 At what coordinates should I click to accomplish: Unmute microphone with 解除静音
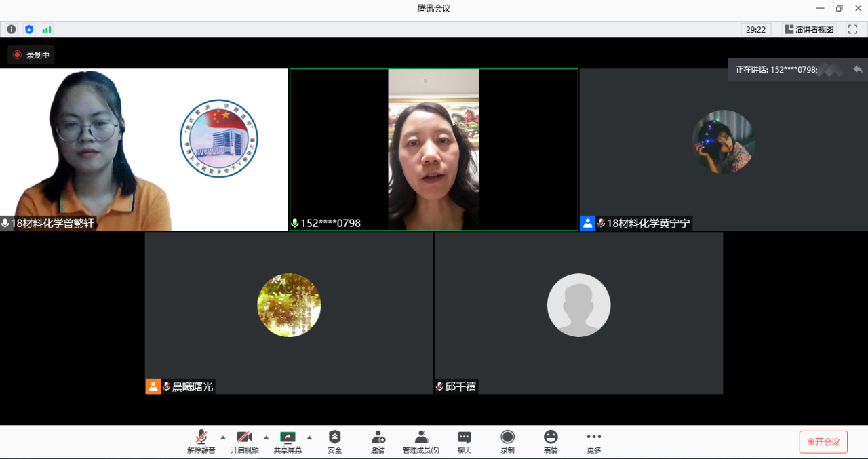[201, 441]
